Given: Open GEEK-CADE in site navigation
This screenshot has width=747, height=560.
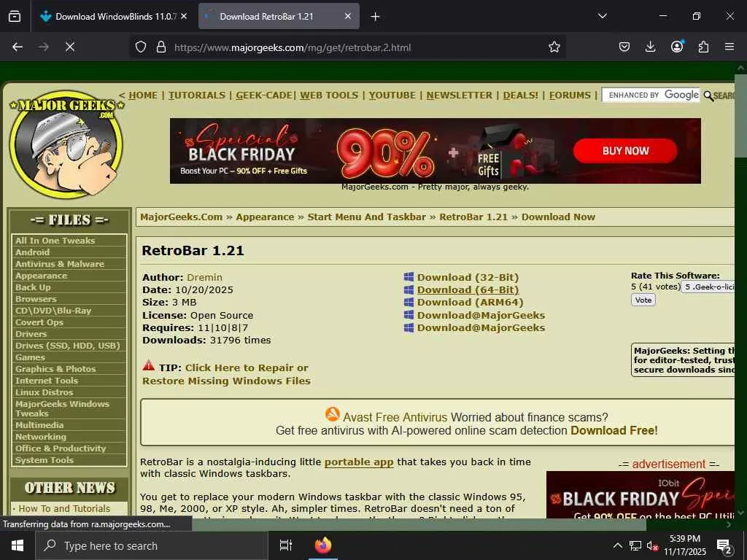Looking at the screenshot, I should tap(264, 96).
